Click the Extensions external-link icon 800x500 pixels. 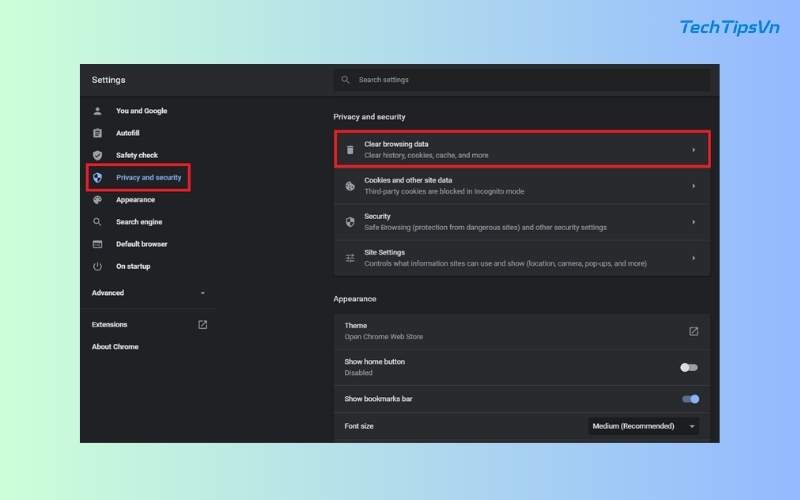(203, 324)
